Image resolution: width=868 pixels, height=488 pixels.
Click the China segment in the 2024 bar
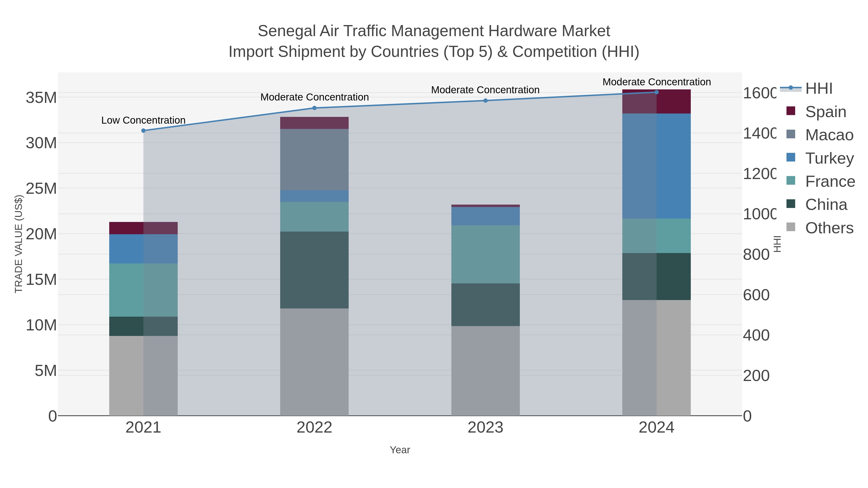coord(656,276)
